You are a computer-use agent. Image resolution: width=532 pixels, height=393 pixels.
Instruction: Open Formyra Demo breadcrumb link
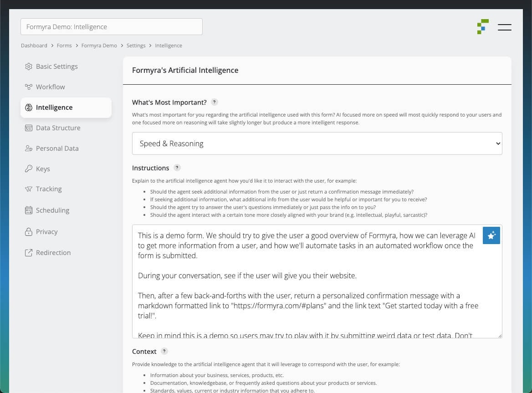[x=99, y=46]
